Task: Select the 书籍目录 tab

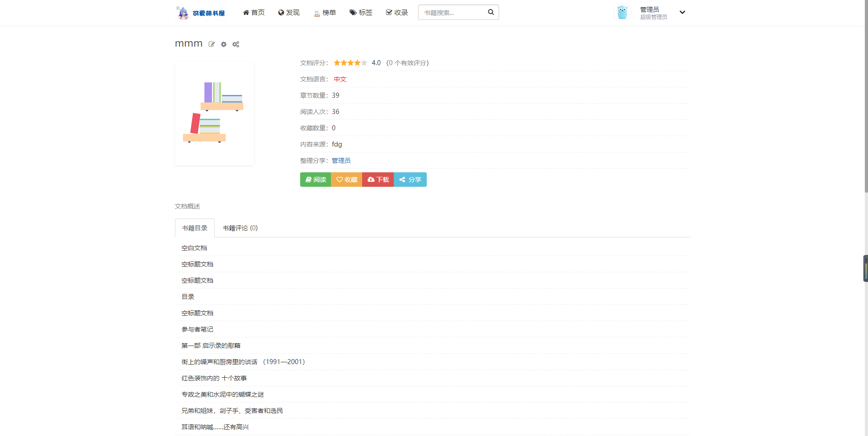Action: [x=195, y=228]
